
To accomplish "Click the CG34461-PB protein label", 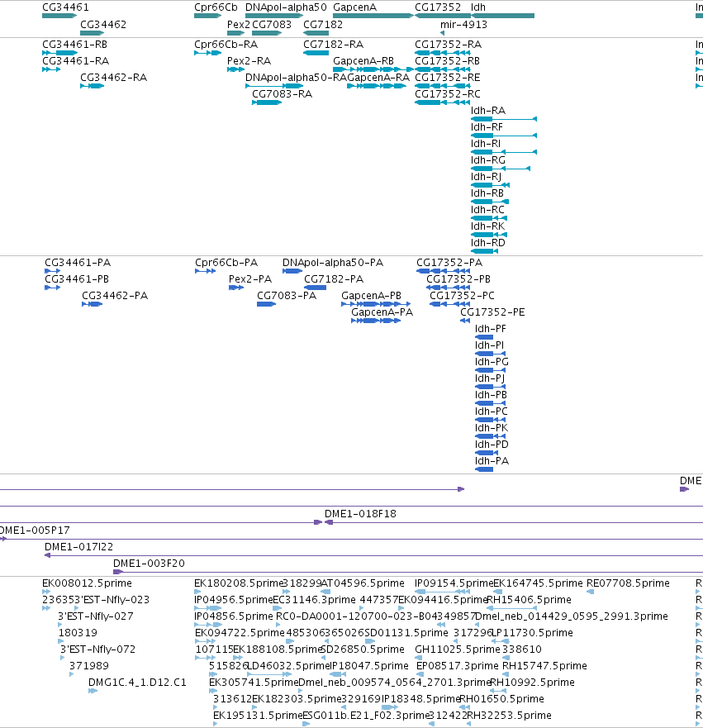I will (77, 279).
